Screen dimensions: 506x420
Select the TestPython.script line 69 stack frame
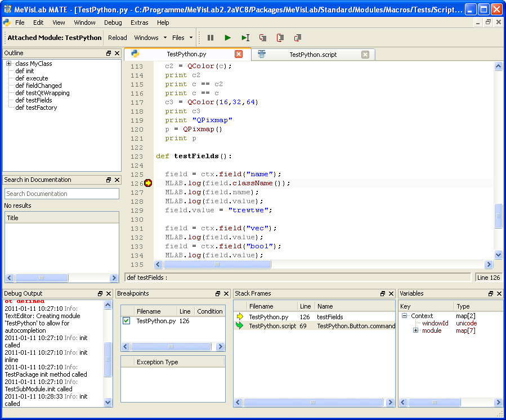315,326
